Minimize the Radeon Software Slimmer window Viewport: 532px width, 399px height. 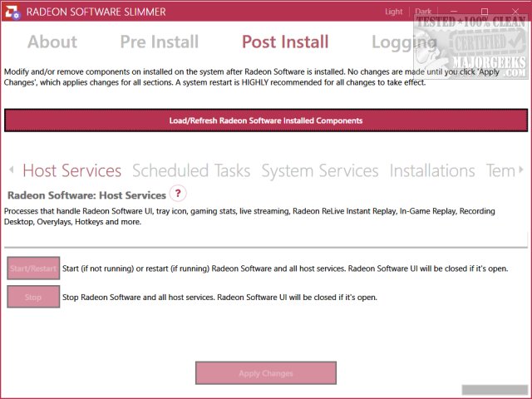pyautogui.click(x=454, y=12)
